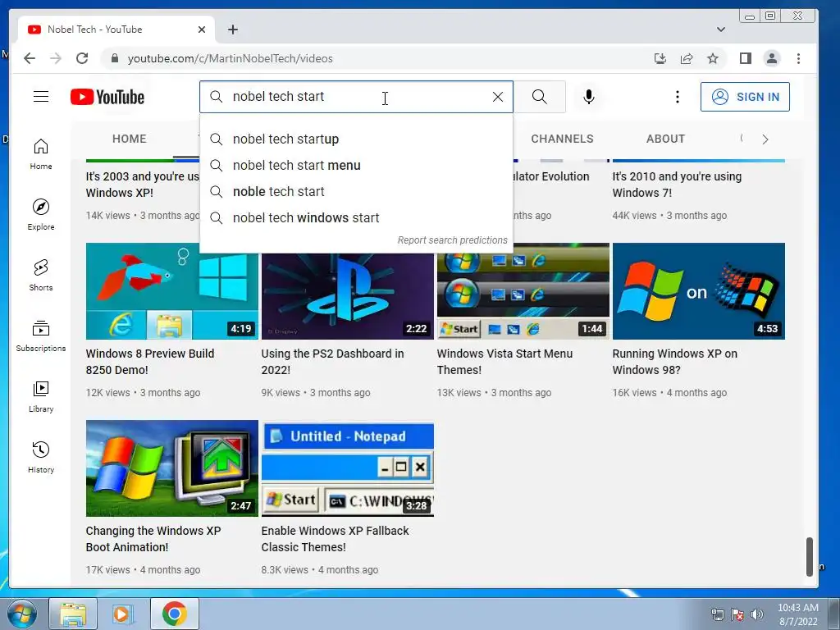840x630 pixels.
Task: View site info via the lock icon
Action: point(114,58)
